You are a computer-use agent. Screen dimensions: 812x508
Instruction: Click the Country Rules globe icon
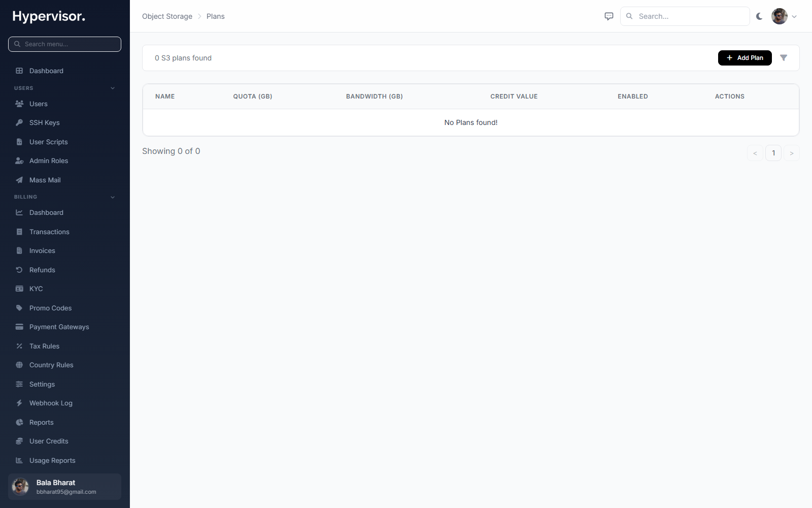19,365
